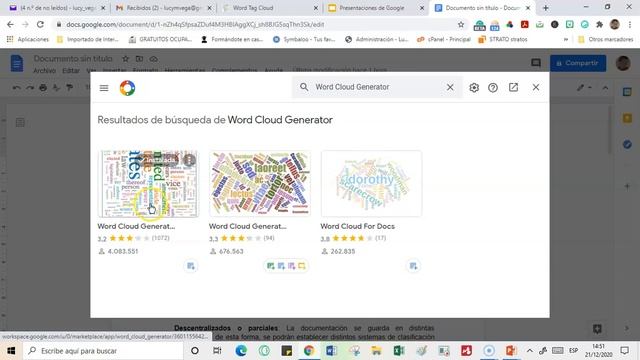
Task: Switch to the Recibidos Gmail tab
Action: [163, 8]
